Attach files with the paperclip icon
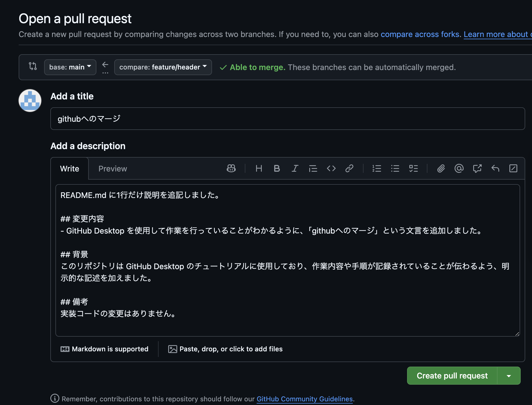 coord(441,169)
